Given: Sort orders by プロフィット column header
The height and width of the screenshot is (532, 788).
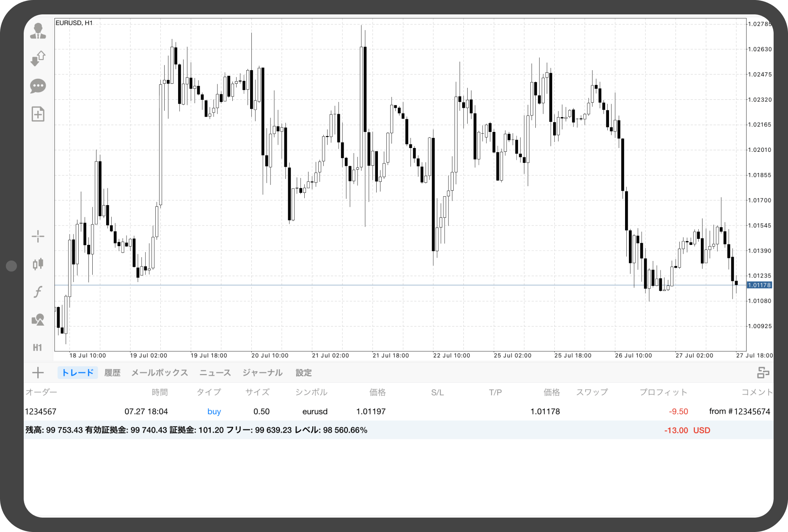Looking at the screenshot, I should point(663,392).
